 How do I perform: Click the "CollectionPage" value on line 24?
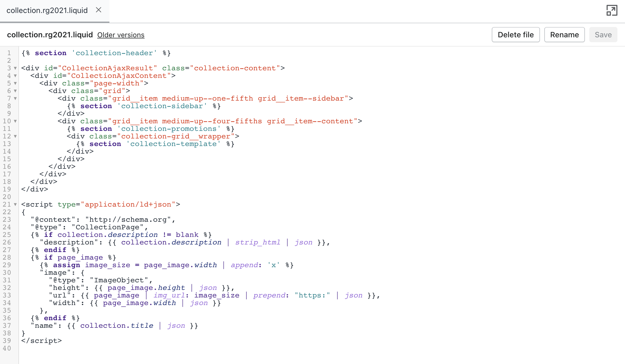tap(107, 227)
